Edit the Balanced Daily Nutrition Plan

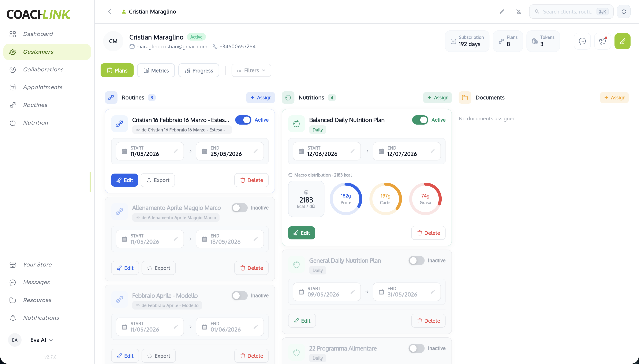tap(301, 233)
